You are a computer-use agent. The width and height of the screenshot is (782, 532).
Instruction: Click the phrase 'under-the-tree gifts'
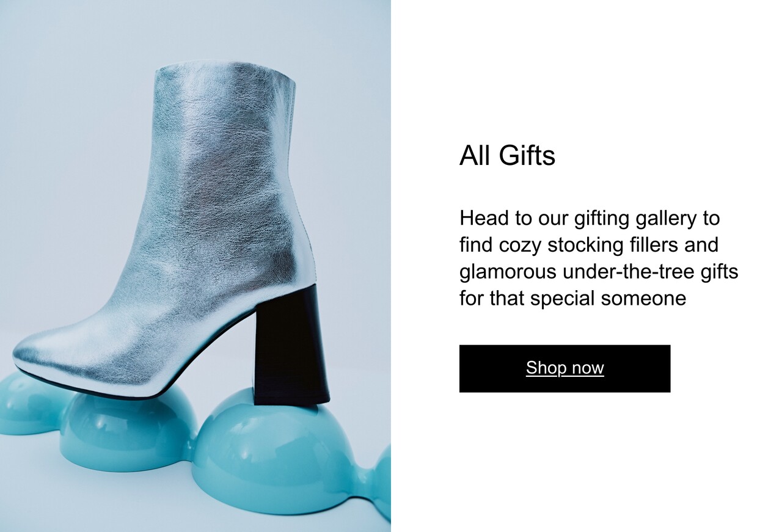650,272
